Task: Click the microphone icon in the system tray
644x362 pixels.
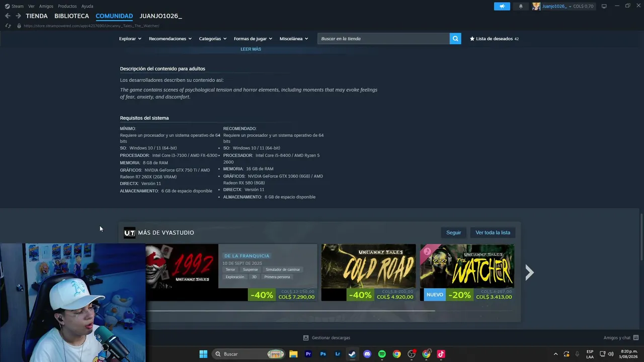Action: click(x=577, y=354)
